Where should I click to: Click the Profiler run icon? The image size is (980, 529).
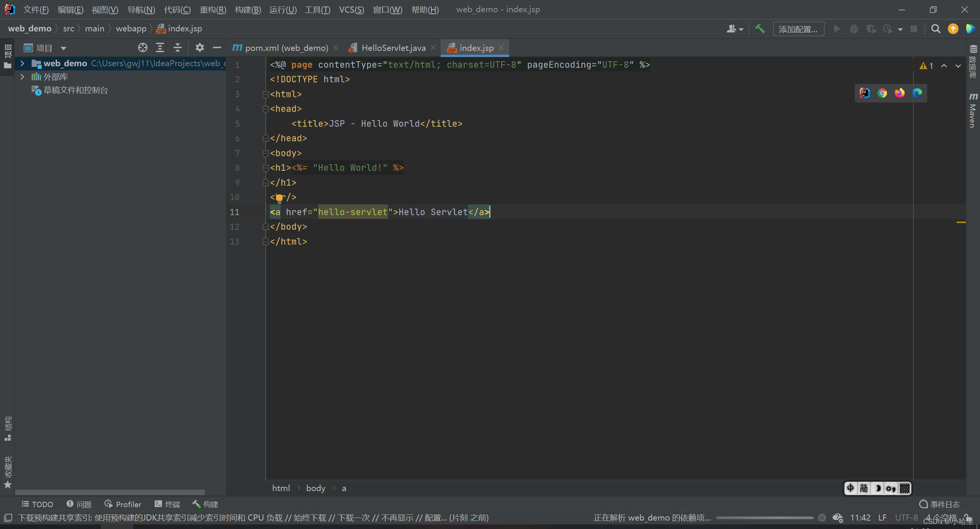coord(888,29)
